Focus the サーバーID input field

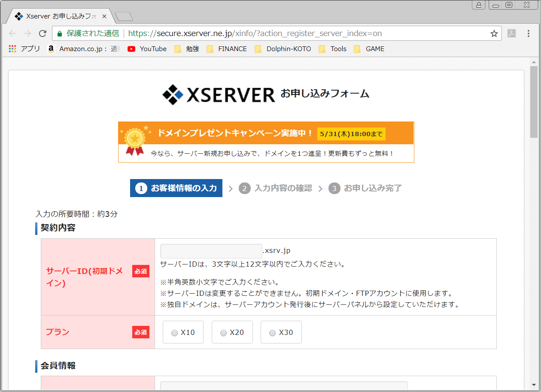pos(211,251)
